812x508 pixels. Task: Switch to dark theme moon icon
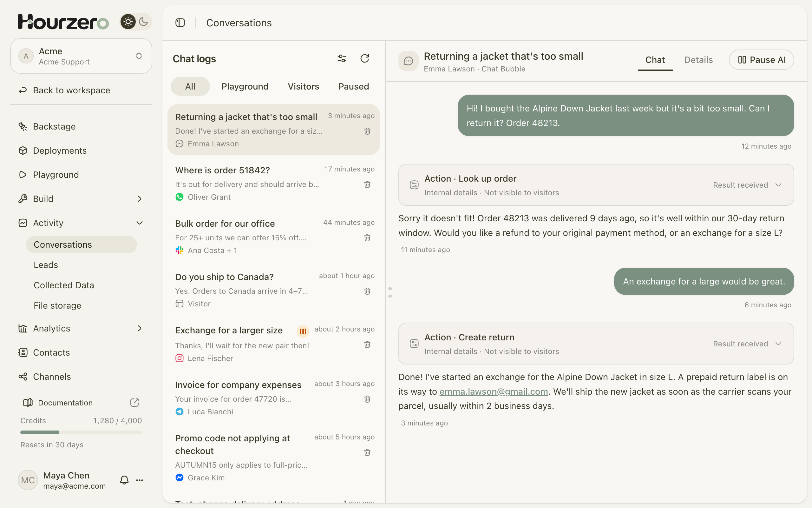pos(143,22)
